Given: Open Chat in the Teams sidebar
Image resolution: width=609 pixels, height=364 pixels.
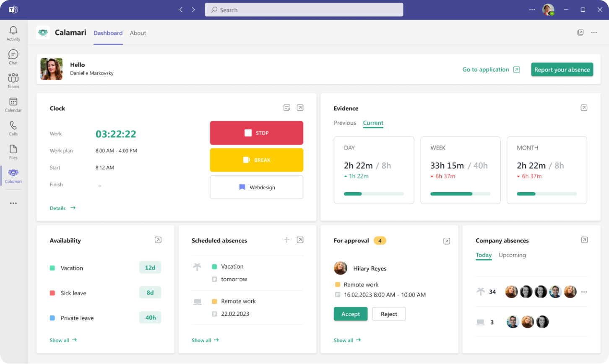Looking at the screenshot, I should click(x=13, y=57).
